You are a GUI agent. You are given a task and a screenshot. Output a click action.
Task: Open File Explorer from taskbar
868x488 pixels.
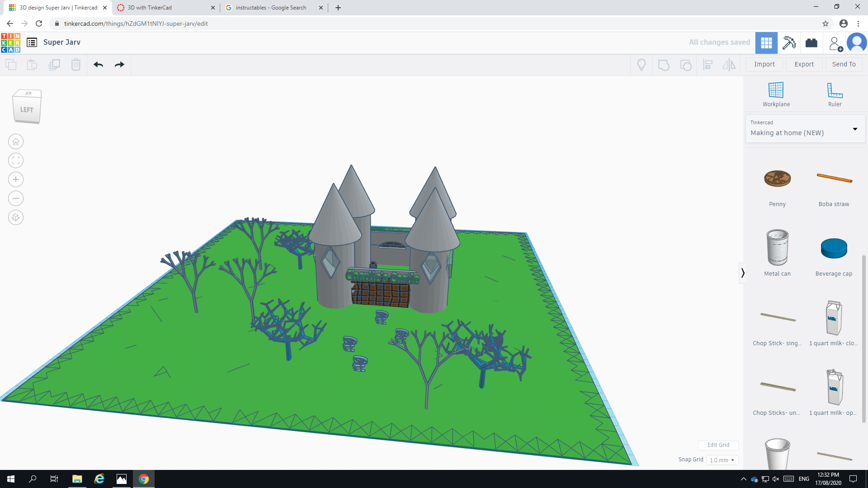tap(77, 479)
